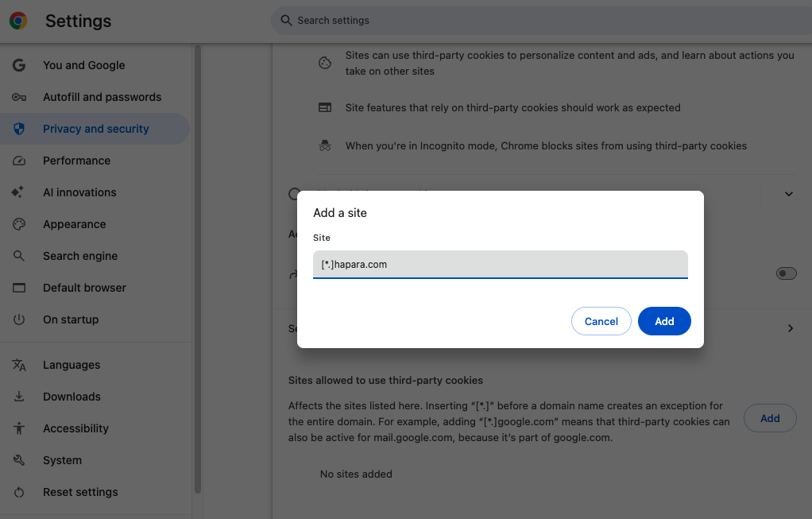
Task: Click the Search settings field
Action: 541,20
